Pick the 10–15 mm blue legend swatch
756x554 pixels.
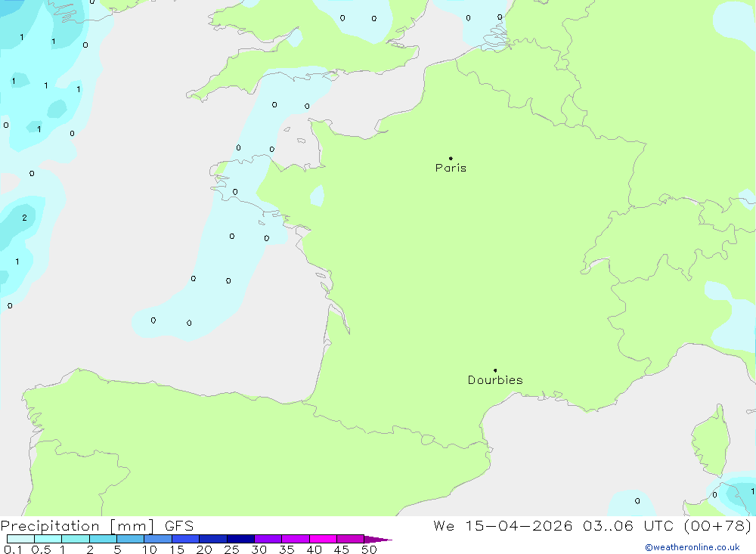pos(158,539)
